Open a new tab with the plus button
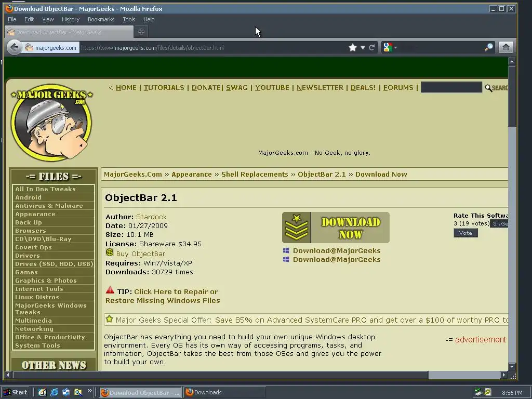The height and width of the screenshot is (399, 532). [141, 32]
